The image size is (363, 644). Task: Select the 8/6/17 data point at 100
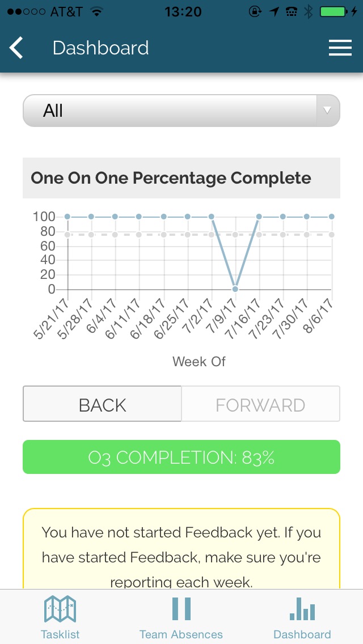331,217
